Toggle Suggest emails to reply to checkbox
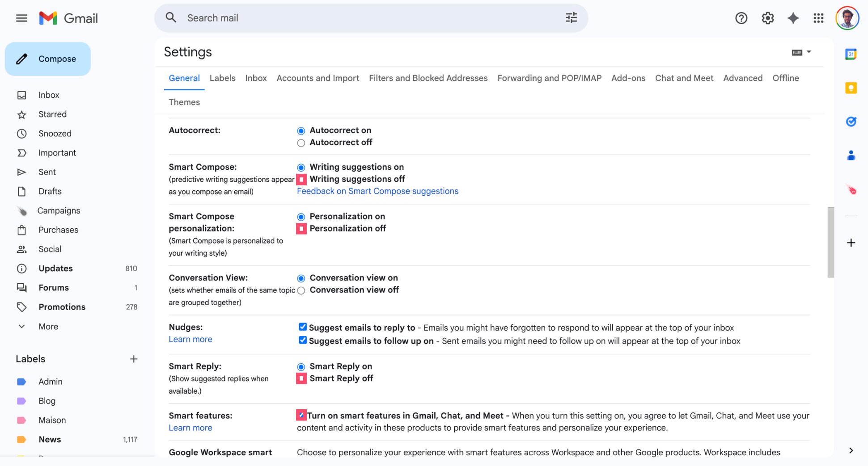 click(303, 327)
